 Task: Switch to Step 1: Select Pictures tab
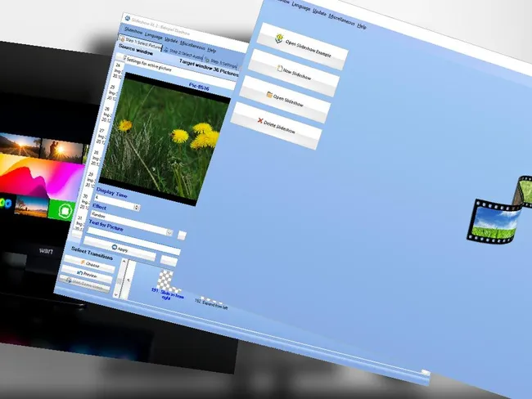pyautogui.click(x=141, y=43)
